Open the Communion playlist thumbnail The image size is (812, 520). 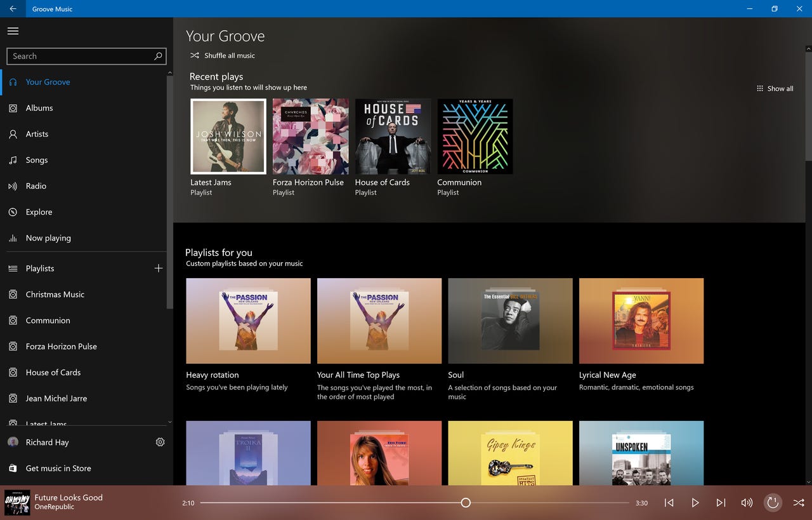coord(475,136)
